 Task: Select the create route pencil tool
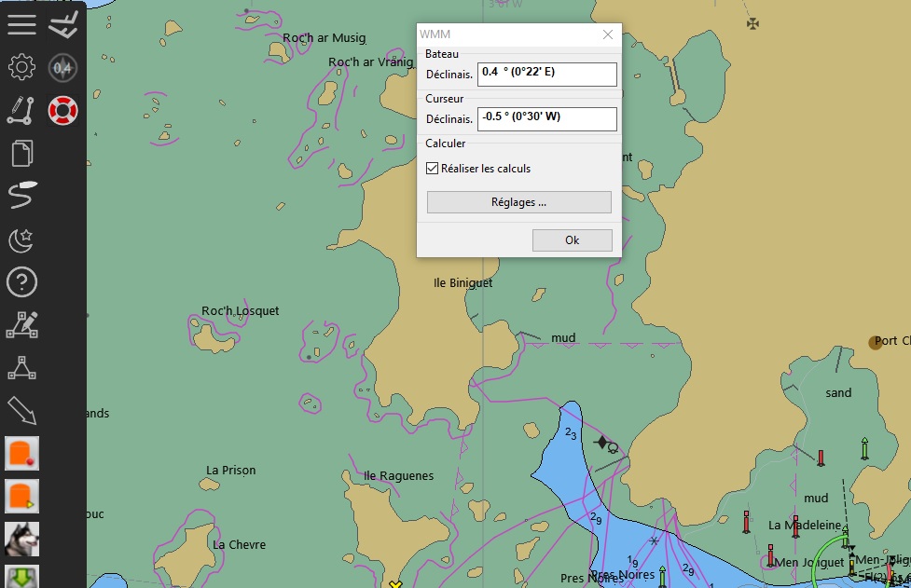(21, 110)
